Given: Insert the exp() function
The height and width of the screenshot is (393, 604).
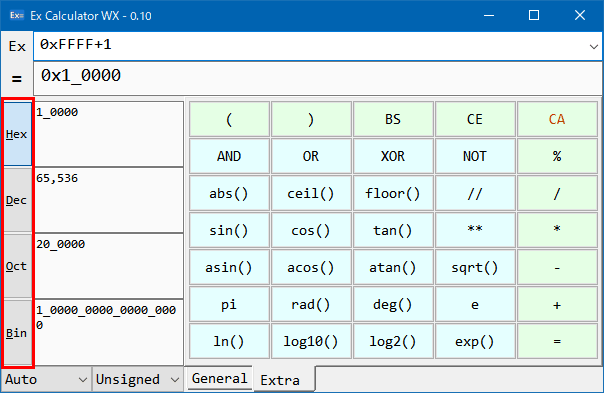Looking at the screenshot, I should coord(475,341).
